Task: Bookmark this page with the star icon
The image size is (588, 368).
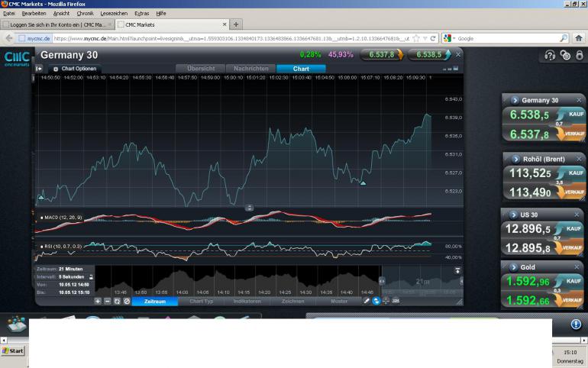Action: (x=416, y=38)
